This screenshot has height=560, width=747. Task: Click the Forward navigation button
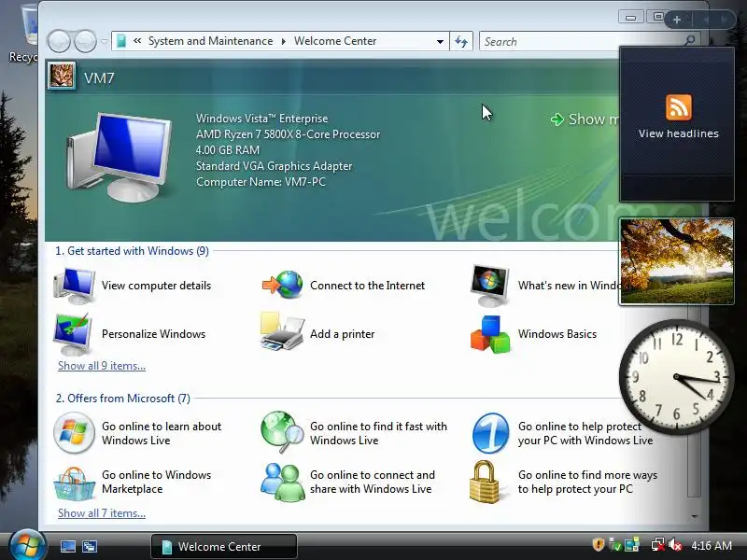86,41
